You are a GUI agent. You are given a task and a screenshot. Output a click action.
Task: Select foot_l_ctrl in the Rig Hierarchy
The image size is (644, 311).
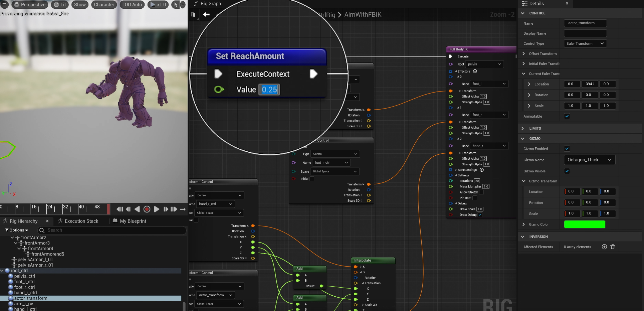pyautogui.click(x=24, y=282)
